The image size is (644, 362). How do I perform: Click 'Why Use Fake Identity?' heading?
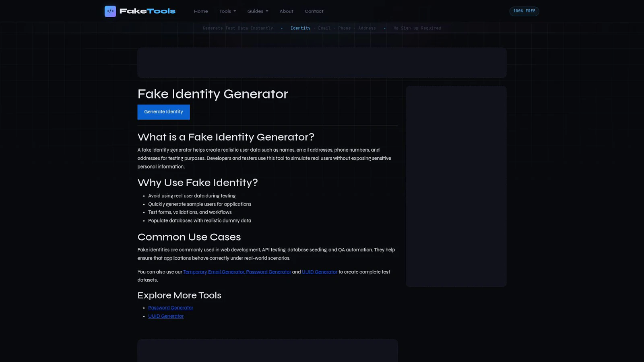click(x=198, y=183)
